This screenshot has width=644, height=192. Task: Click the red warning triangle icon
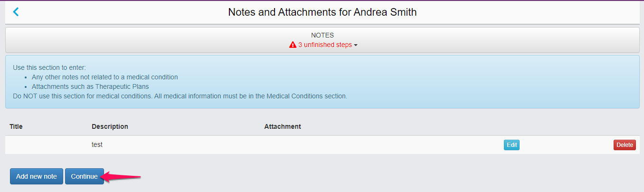tap(293, 45)
